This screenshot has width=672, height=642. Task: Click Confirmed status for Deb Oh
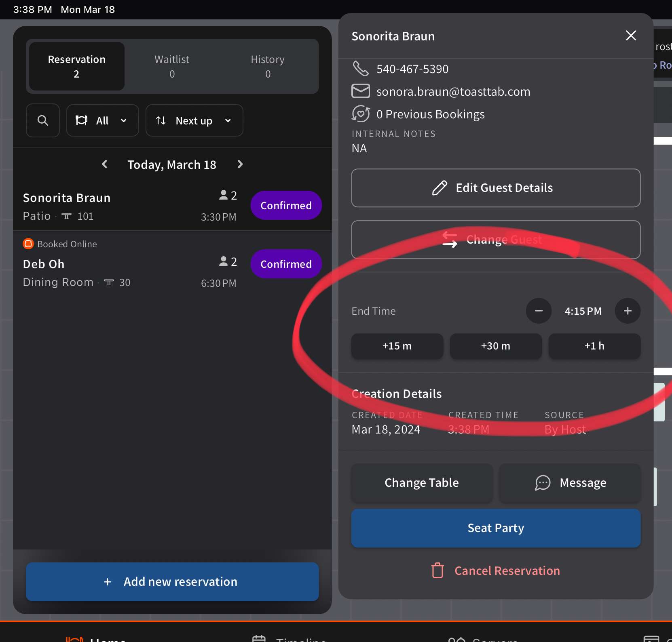click(x=286, y=264)
